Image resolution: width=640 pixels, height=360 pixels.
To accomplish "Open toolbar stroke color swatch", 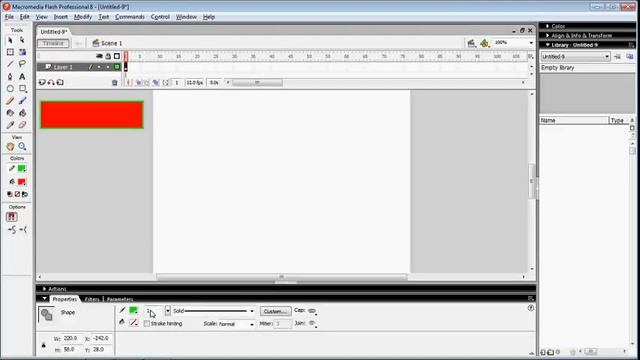I will coord(22,168).
